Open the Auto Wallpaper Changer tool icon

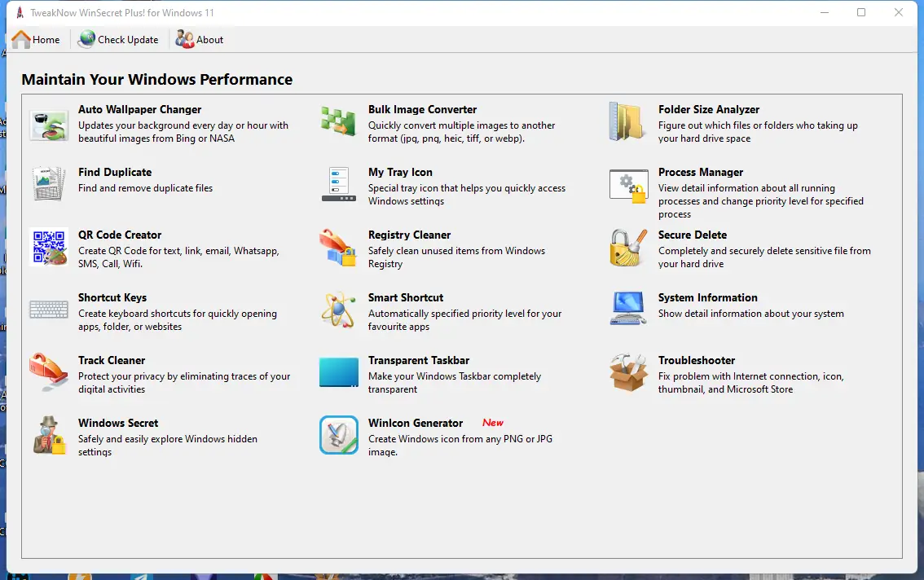pyautogui.click(x=48, y=124)
